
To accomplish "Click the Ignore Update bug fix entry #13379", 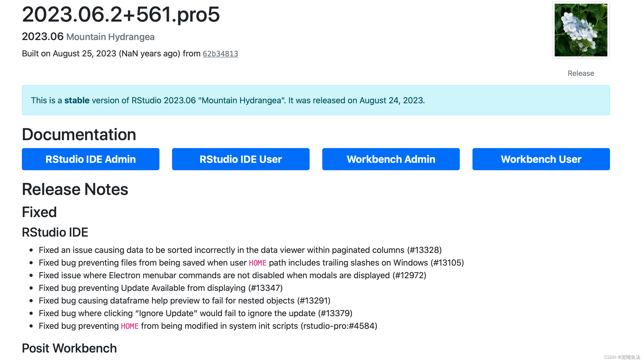I will tap(196, 313).
